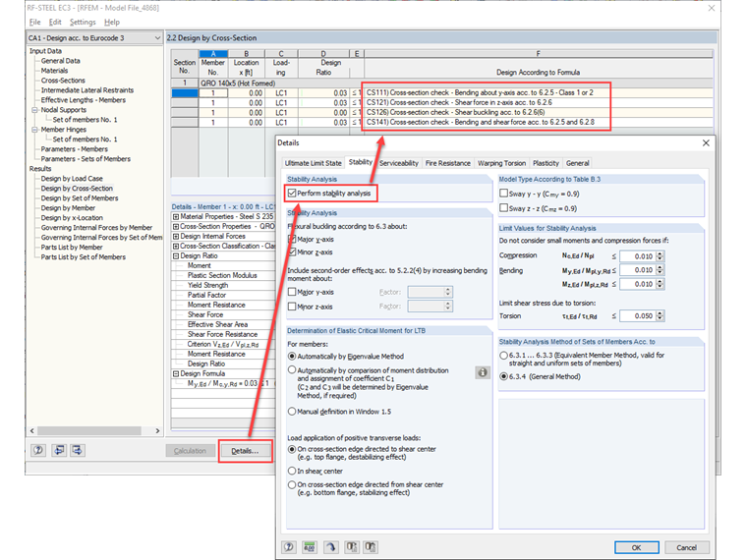Select comparison of moment distribution radio option
747x560 pixels.
[292, 370]
